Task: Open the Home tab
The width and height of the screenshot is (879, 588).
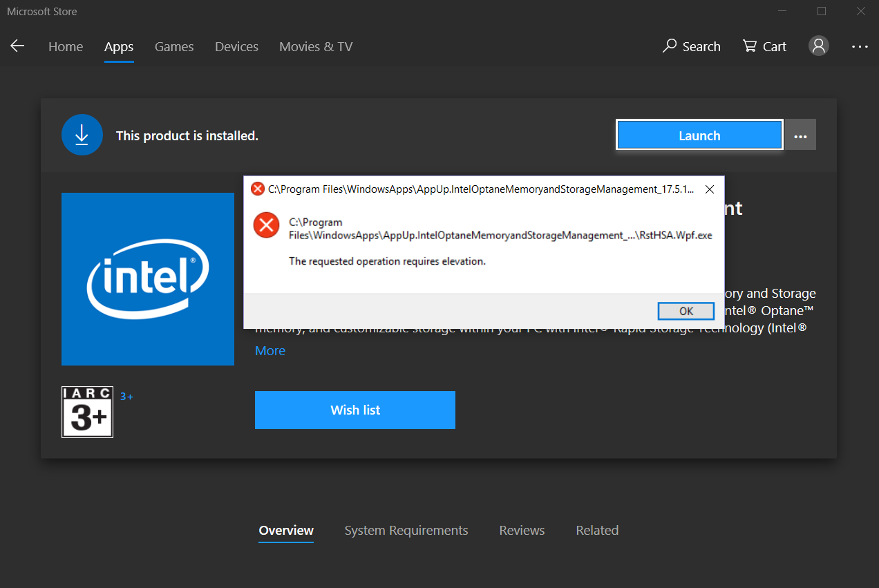Action: (x=66, y=46)
